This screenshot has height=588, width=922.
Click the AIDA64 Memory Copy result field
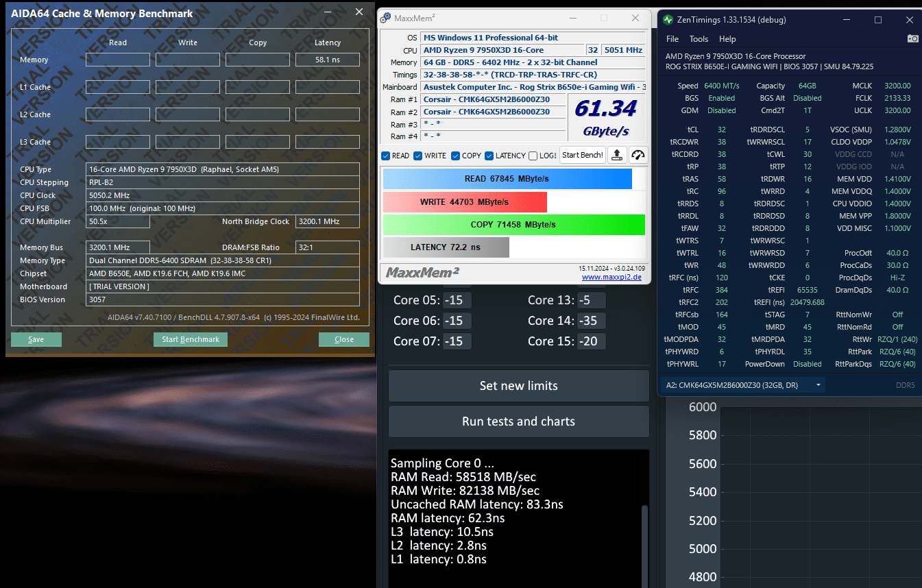pyautogui.click(x=258, y=60)
